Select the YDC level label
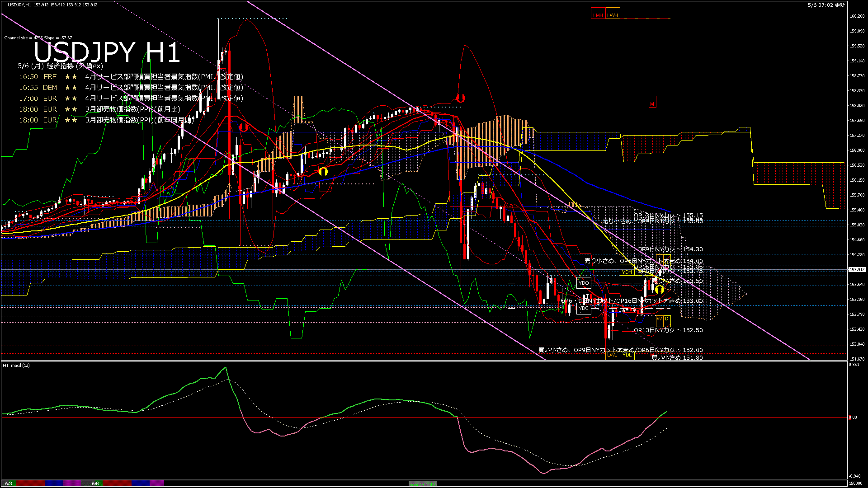Viewport: 868px width, 488px height. click(584, 308)
